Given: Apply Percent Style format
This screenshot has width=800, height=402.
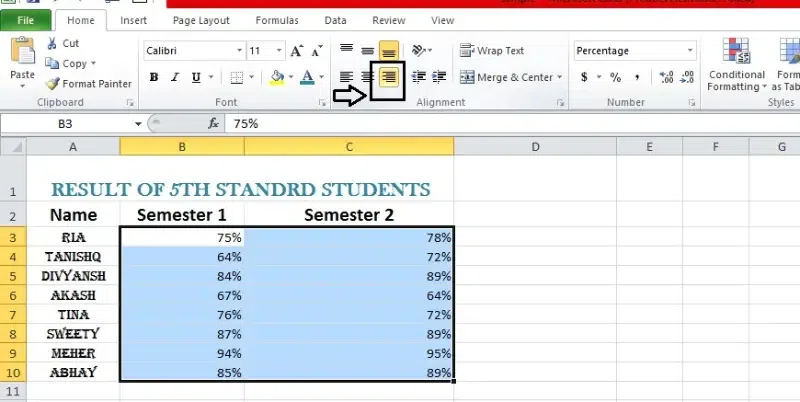Looking at the screenshot, I should point(615,77).
